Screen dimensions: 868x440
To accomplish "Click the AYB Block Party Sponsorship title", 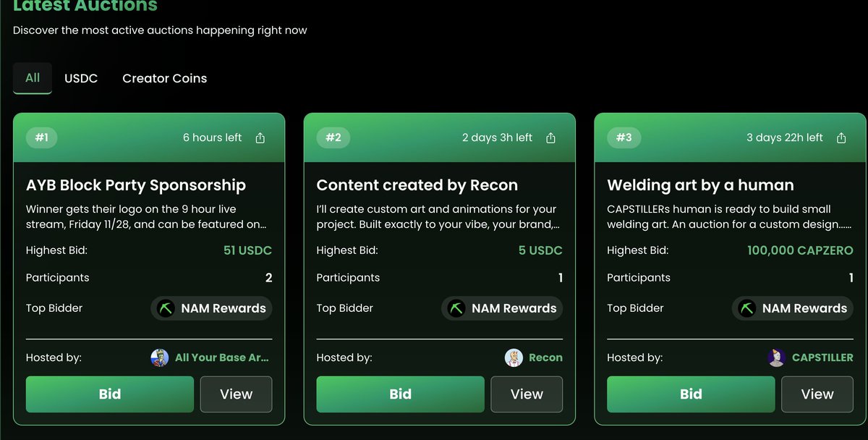I will coord(136,185).
